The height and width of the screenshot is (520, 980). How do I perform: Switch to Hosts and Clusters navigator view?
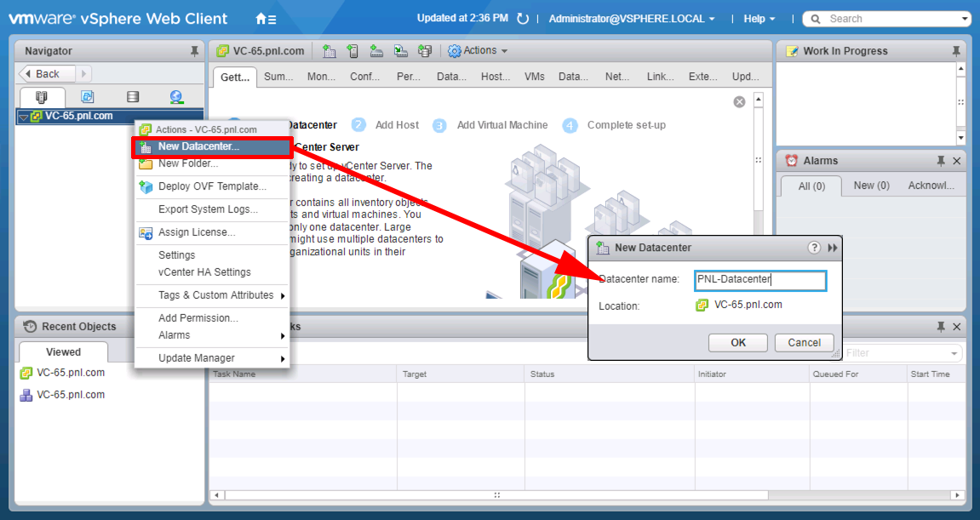(41, 97)
